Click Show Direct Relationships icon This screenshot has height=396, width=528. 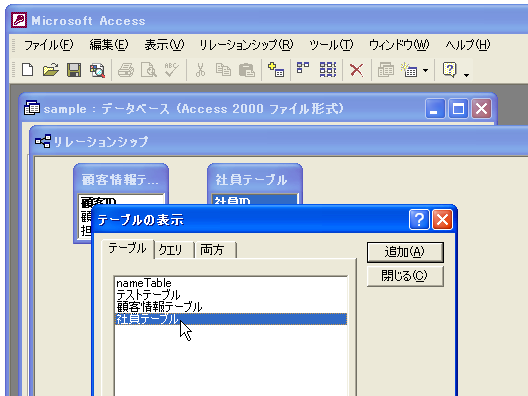(303, 67)
